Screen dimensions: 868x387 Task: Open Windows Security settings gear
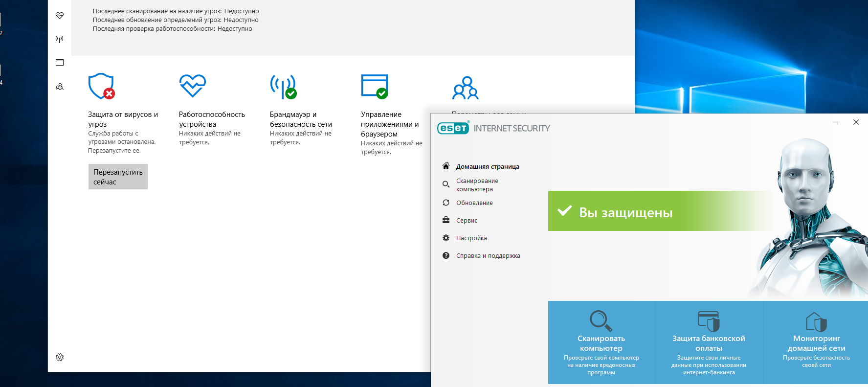point(60,357)
